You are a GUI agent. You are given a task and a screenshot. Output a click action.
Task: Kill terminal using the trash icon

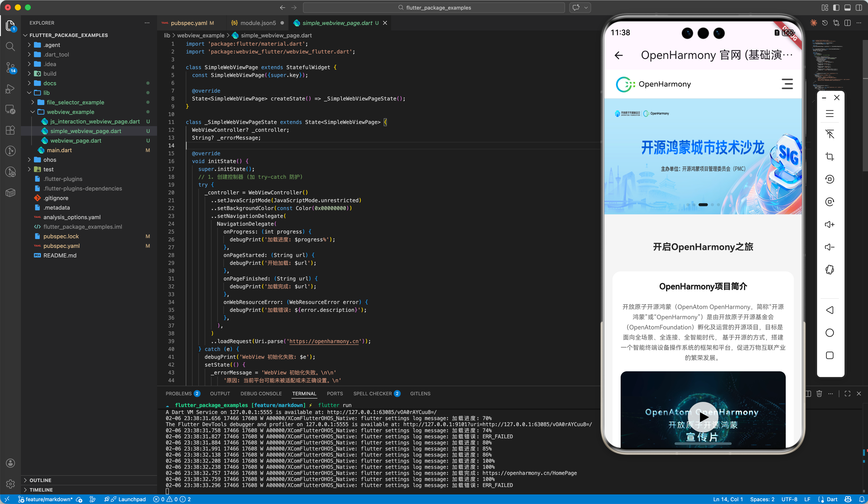[x=819, y=394]
